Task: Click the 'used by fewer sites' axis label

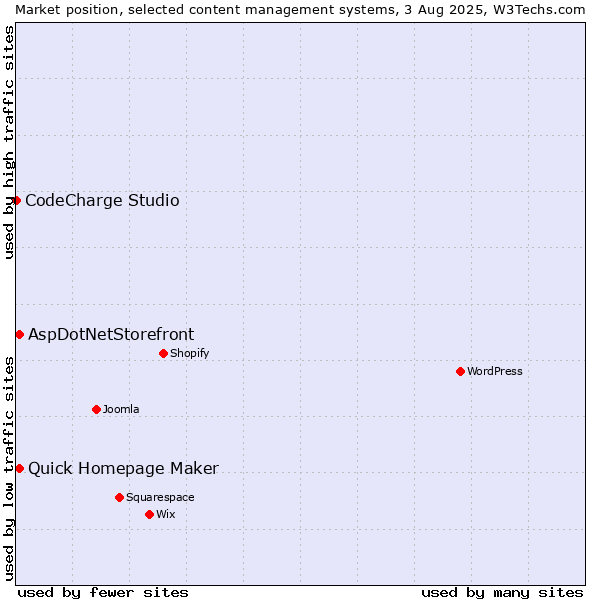Action: coord(103,593)
